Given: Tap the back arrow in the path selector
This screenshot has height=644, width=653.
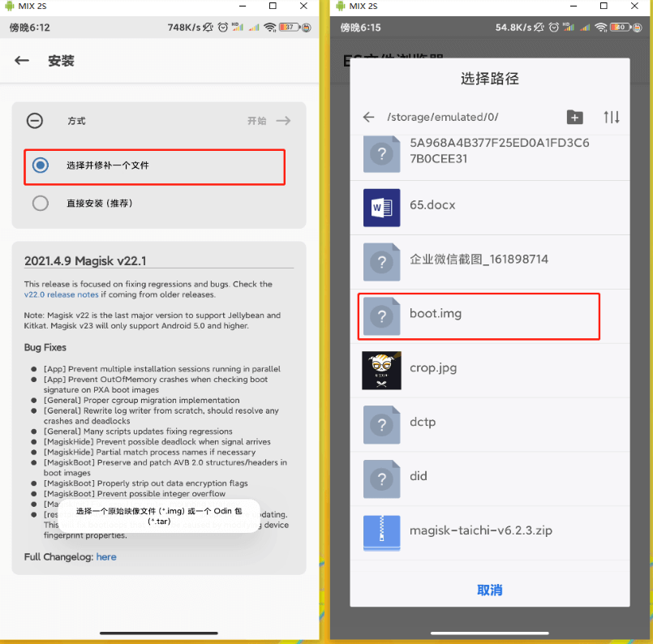Looking at the screenshot, I should (x=367, y=117).
